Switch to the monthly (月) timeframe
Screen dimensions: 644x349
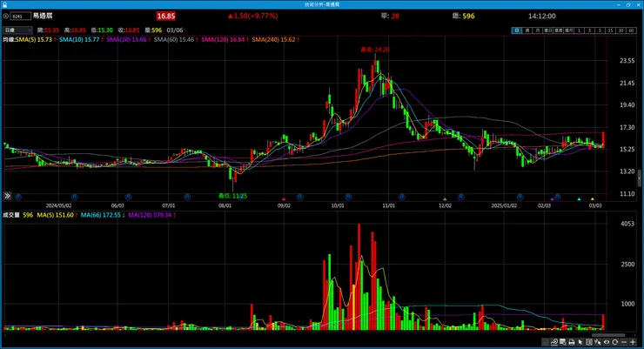pyautogui.click(x=537, y=30)
